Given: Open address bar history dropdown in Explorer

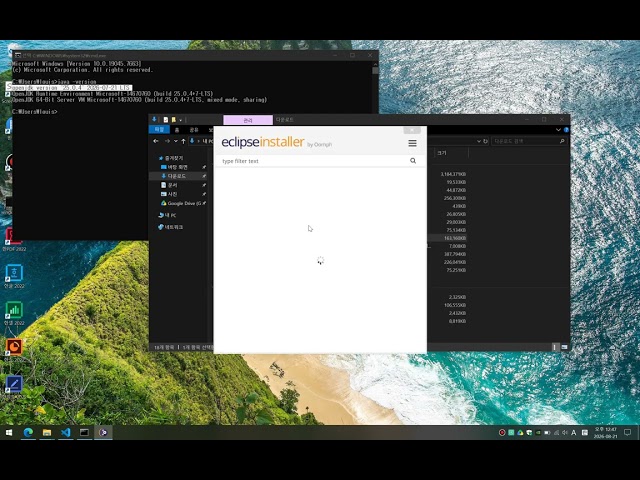Looking at the screenshot, I should coord(479,141).
